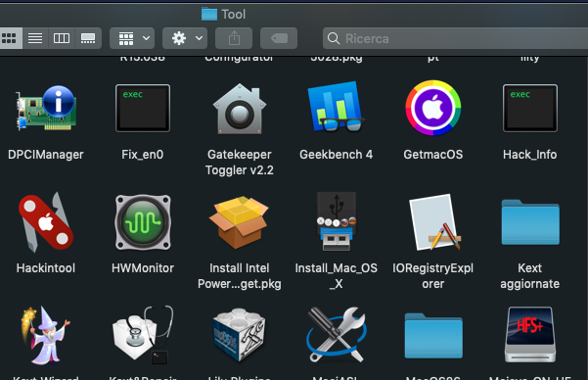Switch to list view
Screen dimensions: 588x380
pyautogui.click(x=35, y=38)
